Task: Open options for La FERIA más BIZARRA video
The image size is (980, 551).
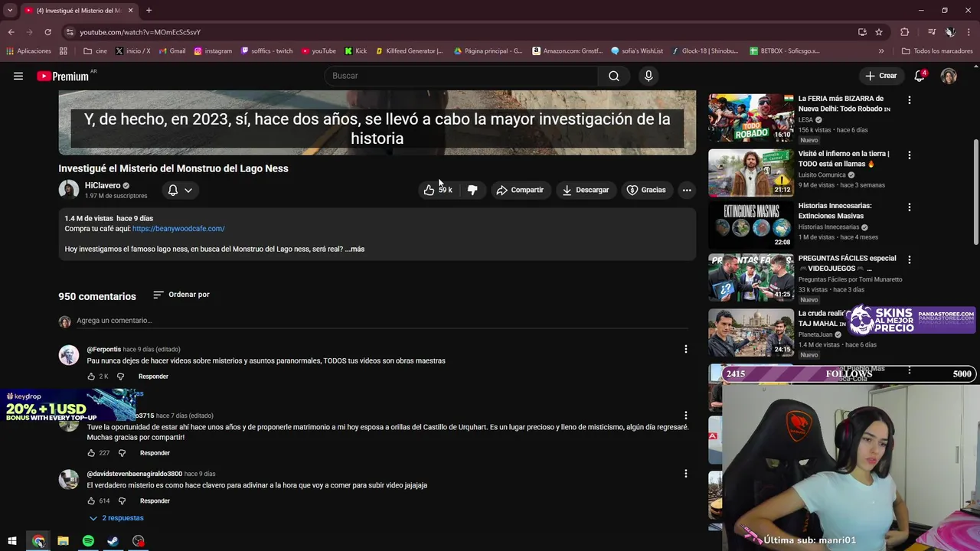Action: coord(910,100)
